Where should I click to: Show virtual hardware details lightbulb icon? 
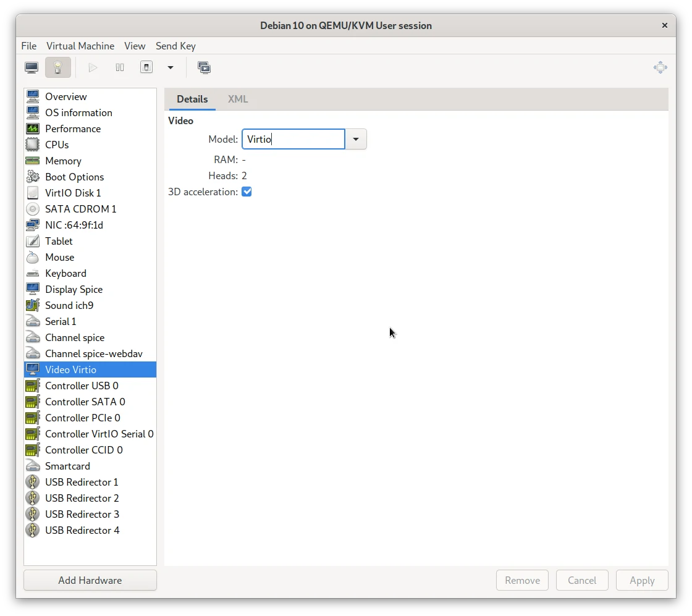58,67
